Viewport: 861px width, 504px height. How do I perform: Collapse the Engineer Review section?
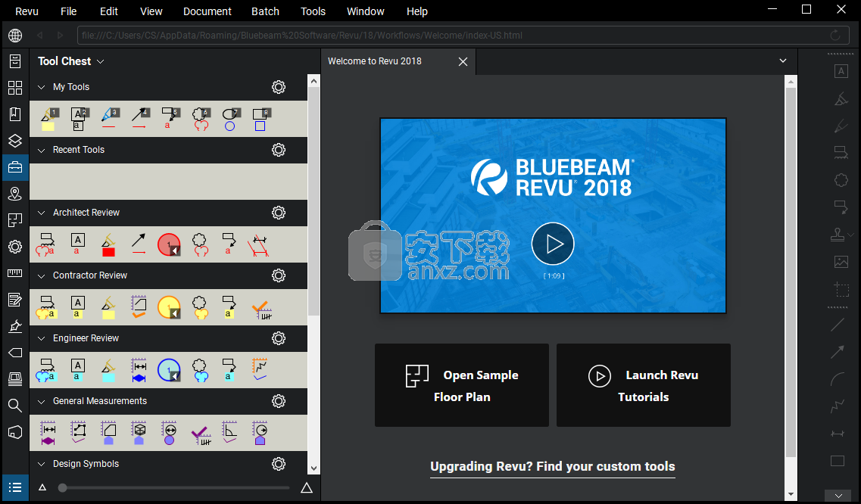[41, 338]
